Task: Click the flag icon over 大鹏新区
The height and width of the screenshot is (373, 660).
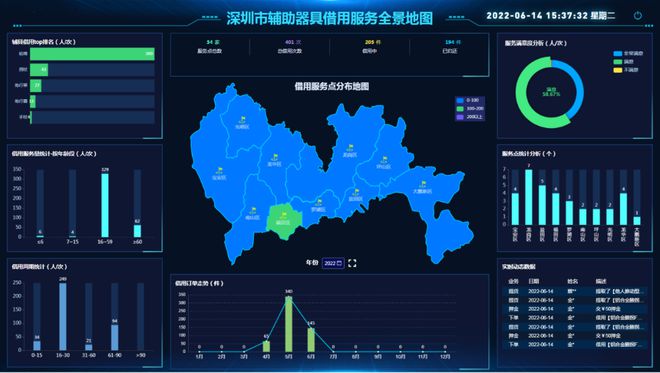Action: coord(423,184)
